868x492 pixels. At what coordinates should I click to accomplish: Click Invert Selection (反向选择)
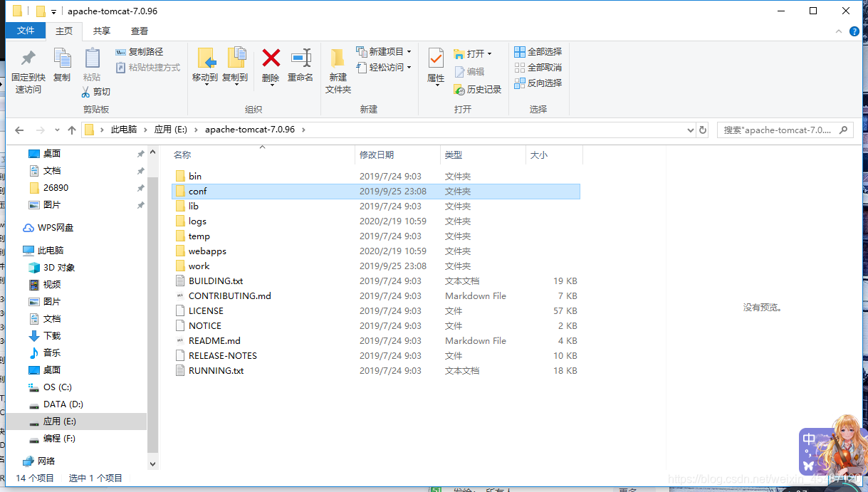click(x=538, y=83)
